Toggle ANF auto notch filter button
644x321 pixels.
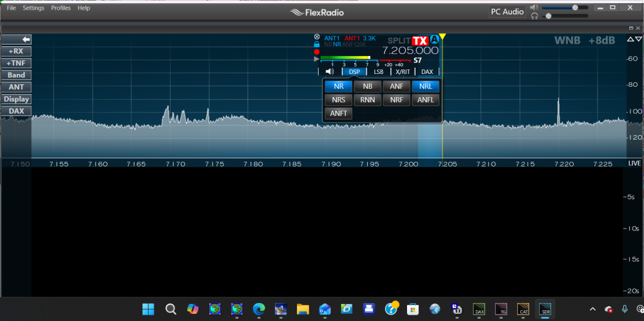pyautogui.click(x=396, y=87)
